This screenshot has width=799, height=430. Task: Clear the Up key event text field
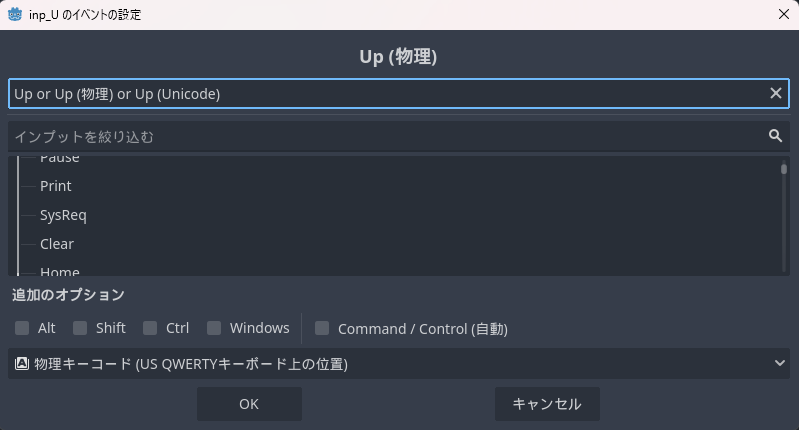[775, 93]
